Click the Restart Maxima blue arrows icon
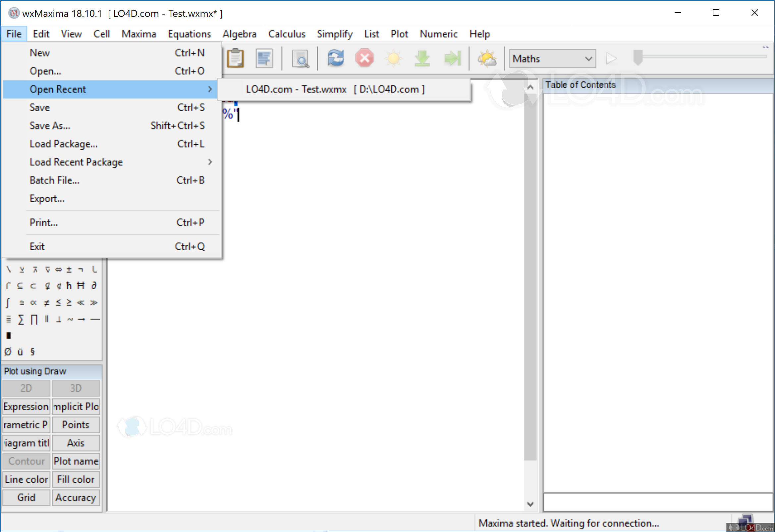775x532 pixels. [335, 58]
